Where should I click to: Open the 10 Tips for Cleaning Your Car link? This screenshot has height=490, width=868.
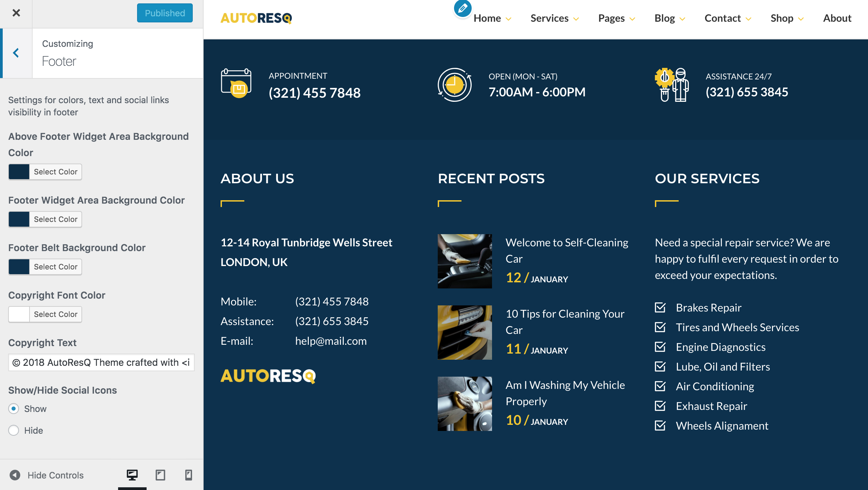coord(565,322)
